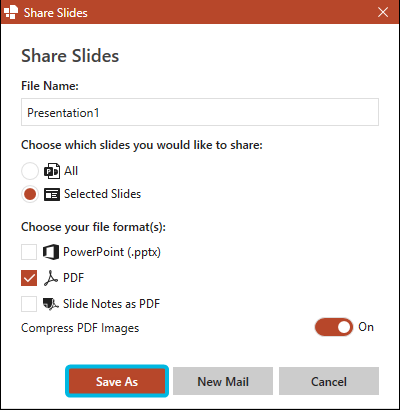This screenshot has width=400, height=411.
Task: Click the New Mail button
Action: coord(223,381)
